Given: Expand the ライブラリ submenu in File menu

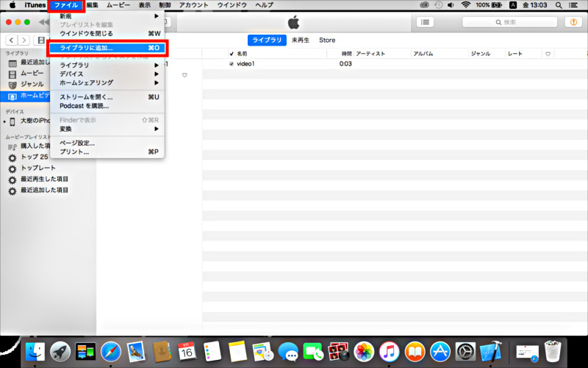Looking at the screenshot, I should tap(109, 65).
